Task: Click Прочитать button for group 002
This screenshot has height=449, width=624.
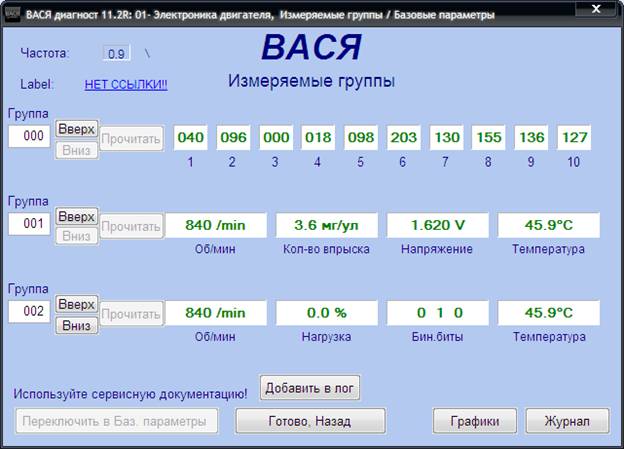Action: point(131,314)
